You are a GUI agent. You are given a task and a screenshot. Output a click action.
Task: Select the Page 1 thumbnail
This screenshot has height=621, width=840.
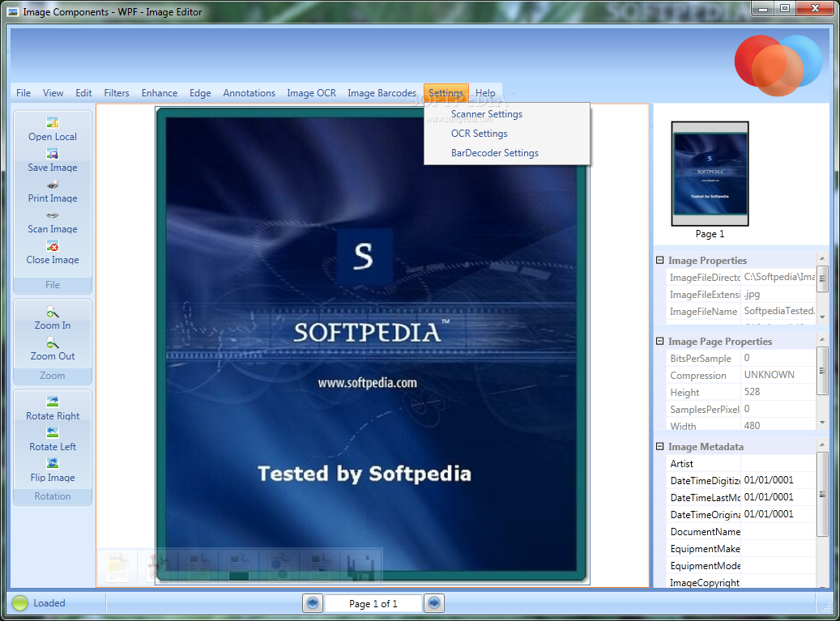[x=710, y=173]
